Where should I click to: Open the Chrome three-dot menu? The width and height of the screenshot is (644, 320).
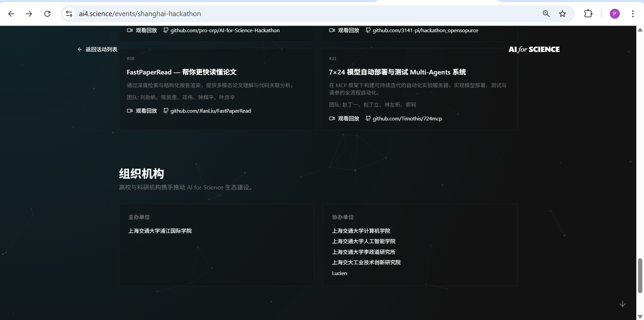click(633, 14)
